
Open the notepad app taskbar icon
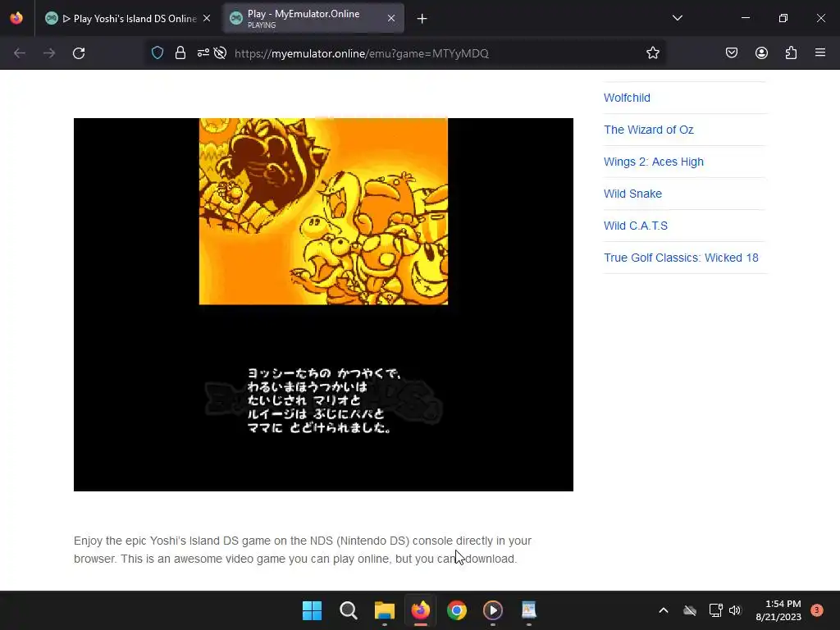pyautogui.click(x=529, y=610)
